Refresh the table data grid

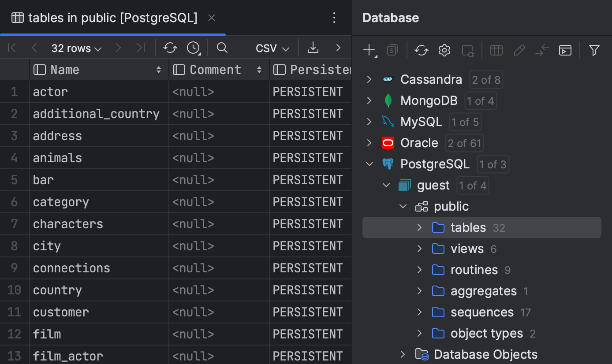tap(170, 48)
